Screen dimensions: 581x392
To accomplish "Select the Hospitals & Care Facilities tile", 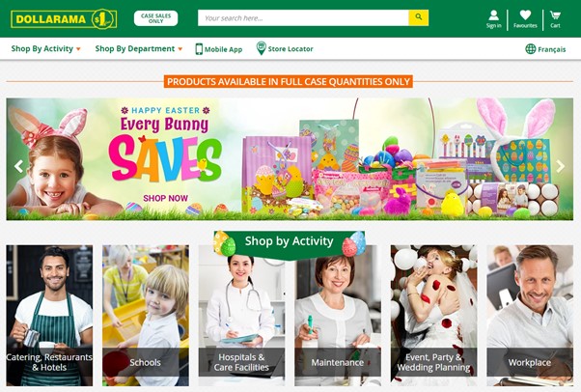I will tap(241, 315).
